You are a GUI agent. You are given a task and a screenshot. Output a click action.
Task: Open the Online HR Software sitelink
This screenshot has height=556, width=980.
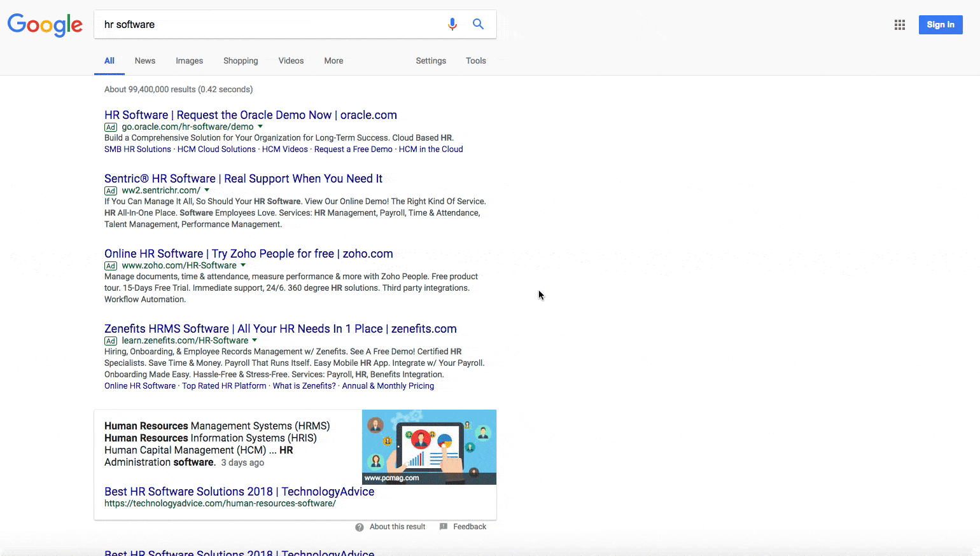pos(140,386)
